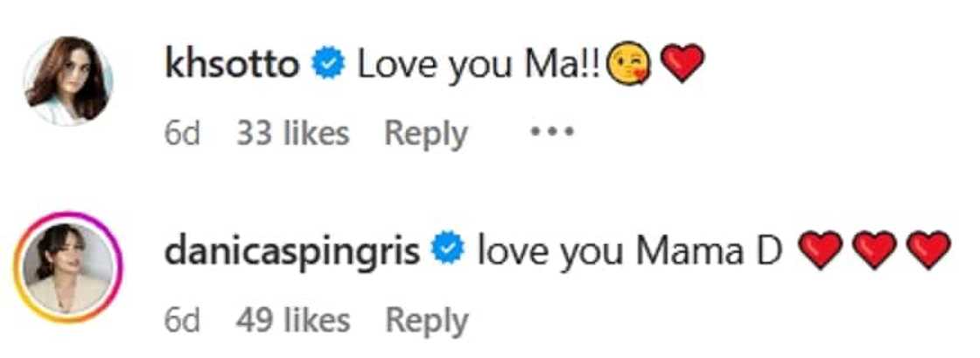View the 33 likes list

(x=292, y=134)
